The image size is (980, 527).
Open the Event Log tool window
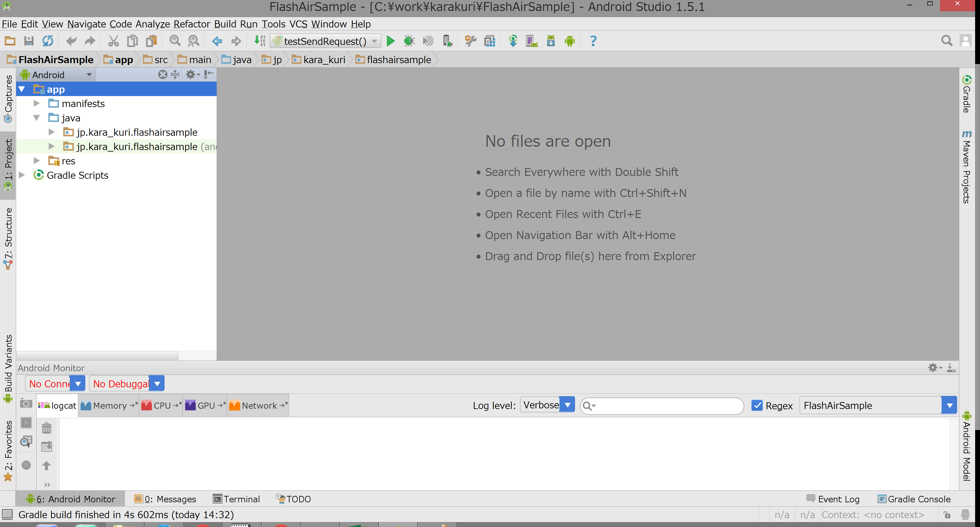(x=833, y=499)
